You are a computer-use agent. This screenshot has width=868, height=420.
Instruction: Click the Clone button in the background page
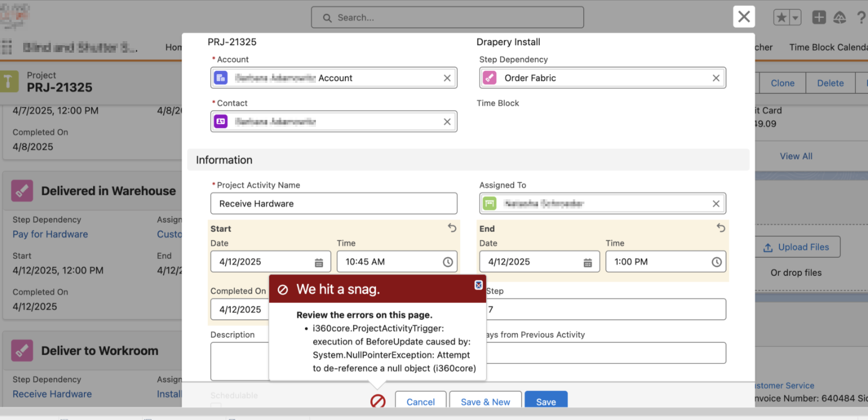[782, 83]
